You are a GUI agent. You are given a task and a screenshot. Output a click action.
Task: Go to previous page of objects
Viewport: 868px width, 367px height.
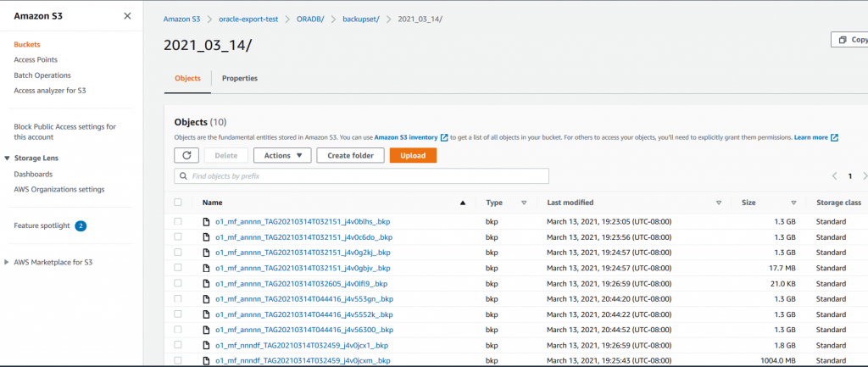tap(835, 176)
